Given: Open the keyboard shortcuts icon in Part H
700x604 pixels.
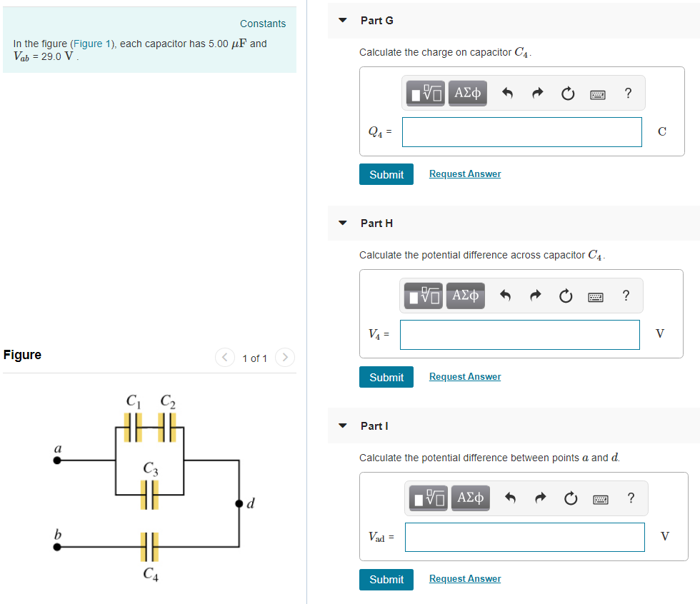Looking at the screenshot, I should (596, 296).
